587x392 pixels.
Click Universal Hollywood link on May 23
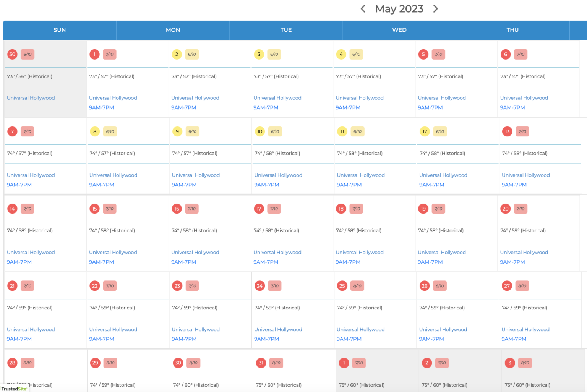point(196,329)
